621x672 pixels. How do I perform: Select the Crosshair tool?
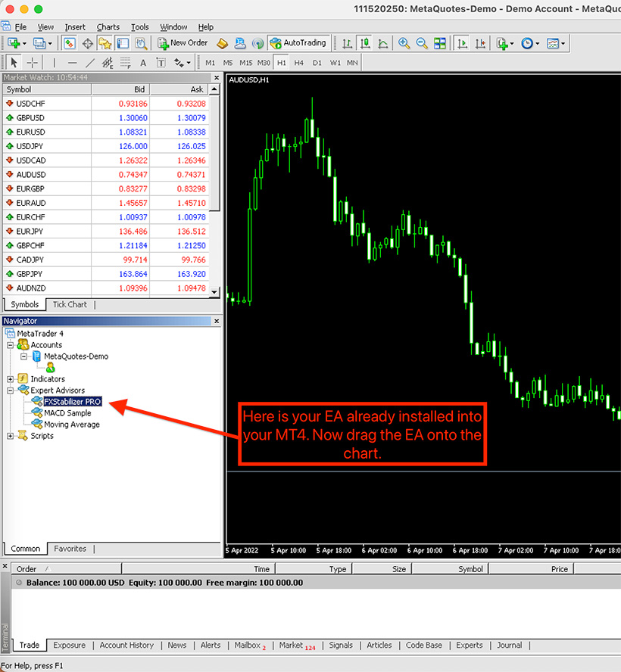[32, 63]
